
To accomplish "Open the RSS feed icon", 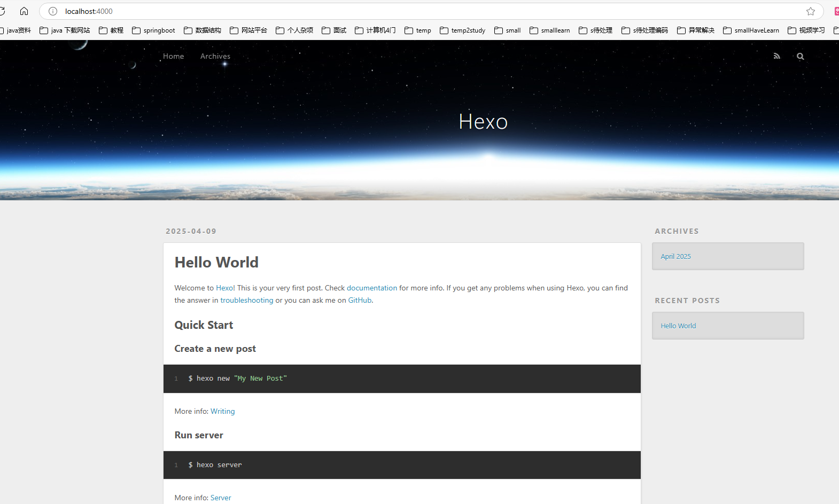I will 777,56.
